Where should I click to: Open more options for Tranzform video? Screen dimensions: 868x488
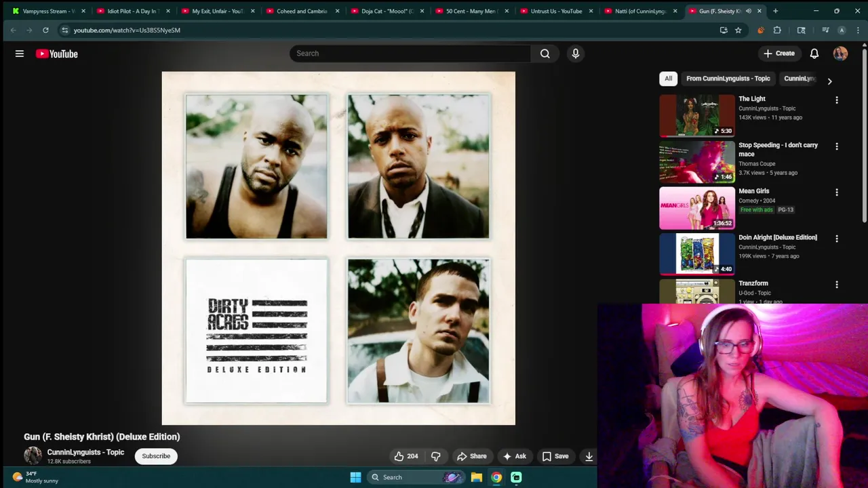point(837,285)
